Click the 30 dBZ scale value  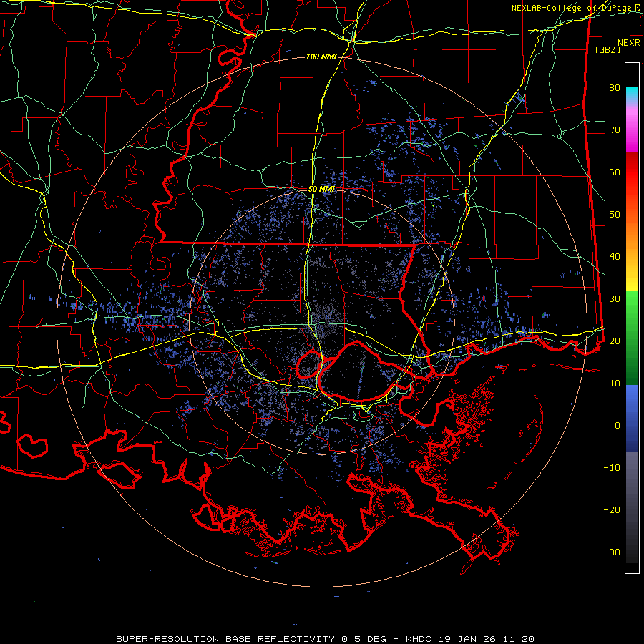[x=615, y=298]
